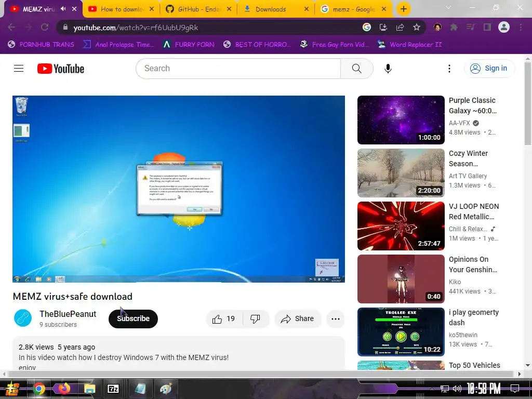Dislike the video with thumbs down
532x399 pixels.
tap(255, 319)
